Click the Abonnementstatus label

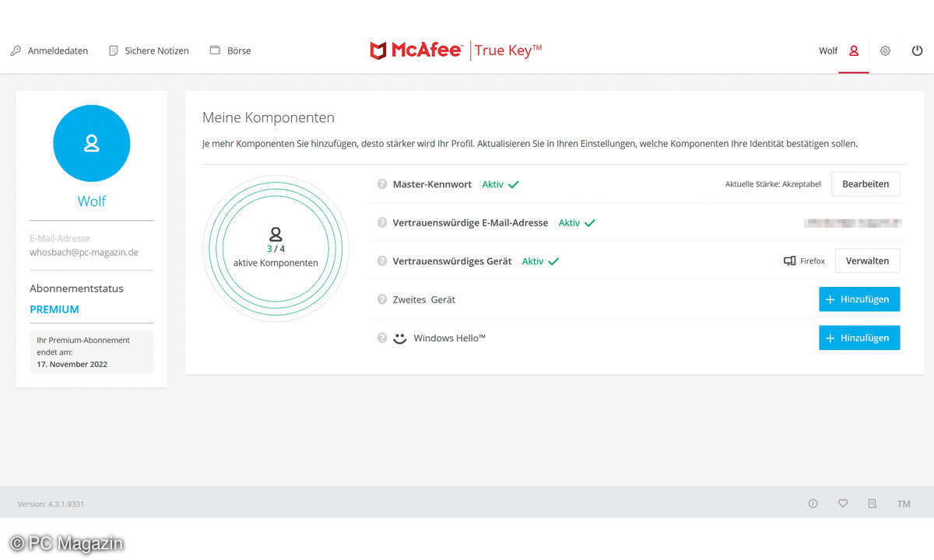76,289
